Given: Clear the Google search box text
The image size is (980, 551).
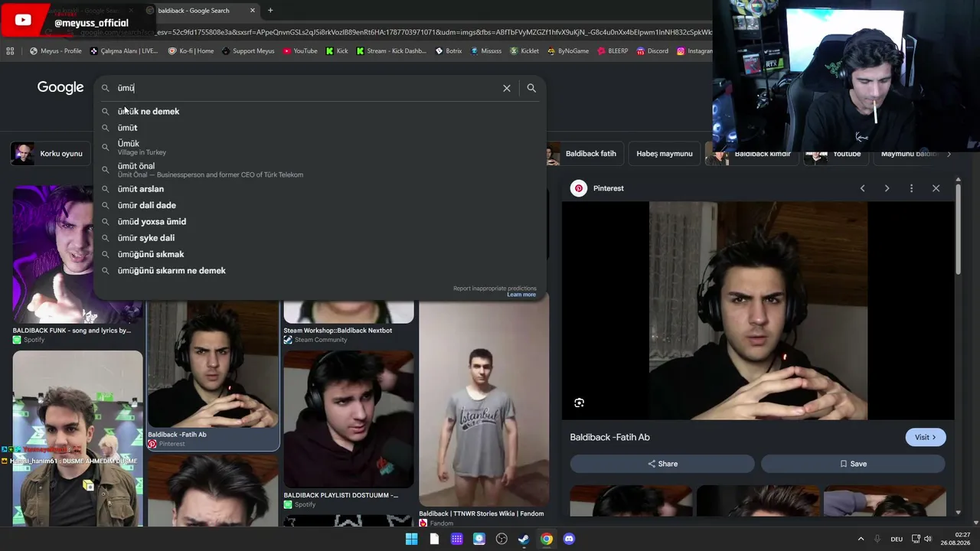Looking at the screenshot, I should (x=507, y=88).
